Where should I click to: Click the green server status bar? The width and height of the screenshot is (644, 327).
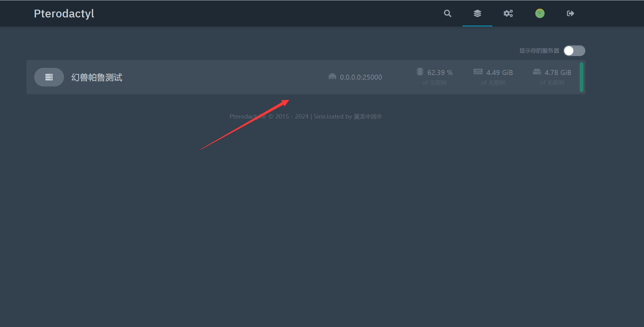point(581,77)
